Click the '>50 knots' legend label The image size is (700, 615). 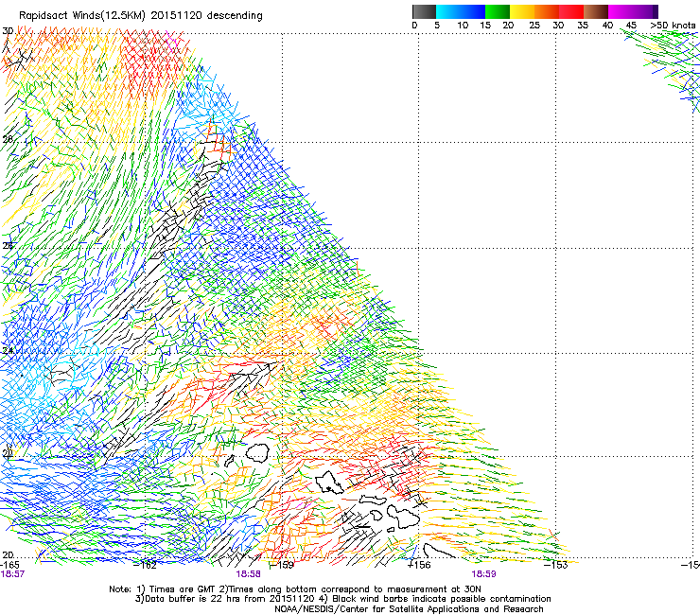tap(673, 26)
